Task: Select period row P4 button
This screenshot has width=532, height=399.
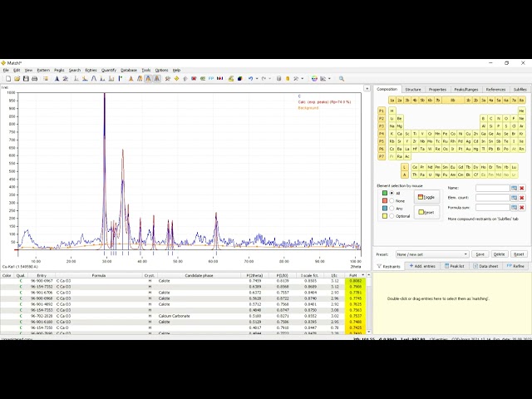Action: click(x=382, y=134)
